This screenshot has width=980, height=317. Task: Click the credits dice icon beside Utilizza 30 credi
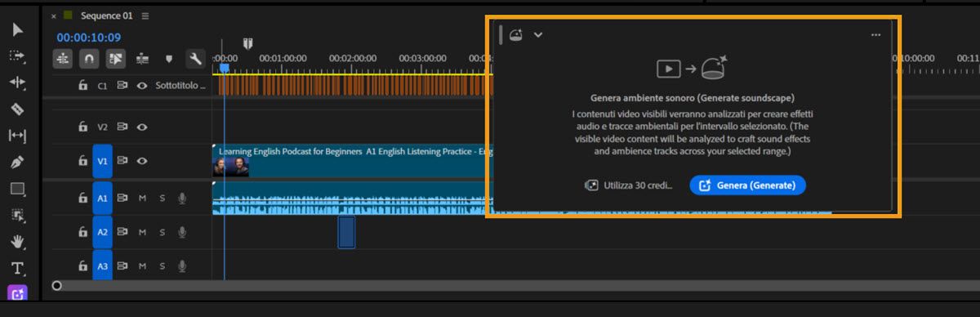click(590, 185)
